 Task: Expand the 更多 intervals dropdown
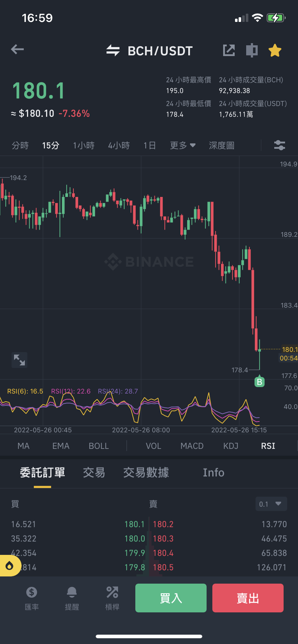183,146
